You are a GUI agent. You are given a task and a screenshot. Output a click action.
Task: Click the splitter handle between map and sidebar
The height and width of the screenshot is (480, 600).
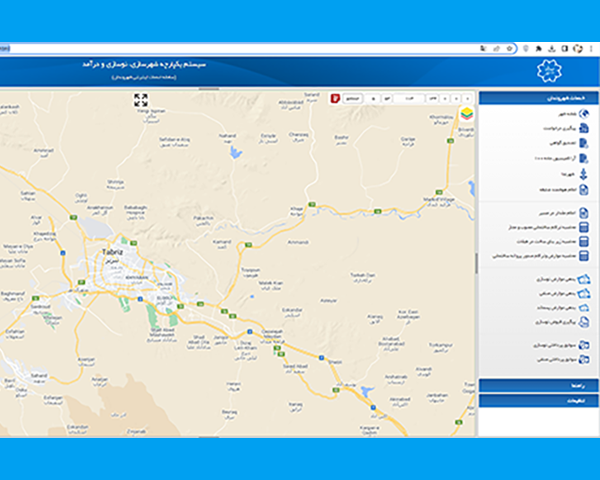click(476, 263)
